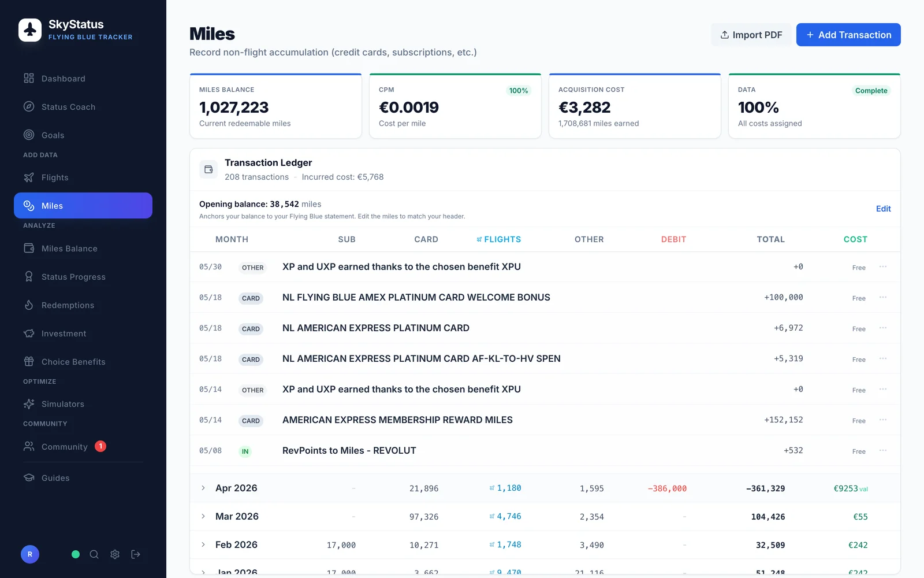Click NL FLYING BLUE AMEX WELCOME BONUS text
Screen dimensions: 924x578
[416, 297]
